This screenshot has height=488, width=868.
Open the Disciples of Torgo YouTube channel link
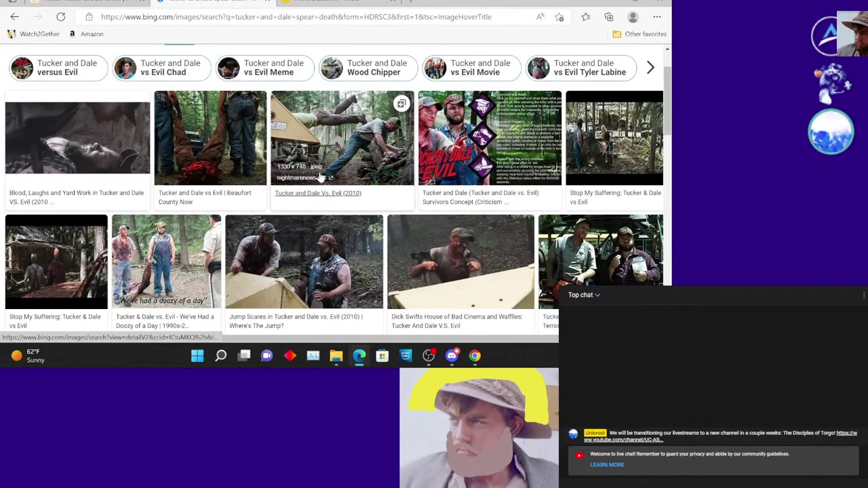coord(720,436)
